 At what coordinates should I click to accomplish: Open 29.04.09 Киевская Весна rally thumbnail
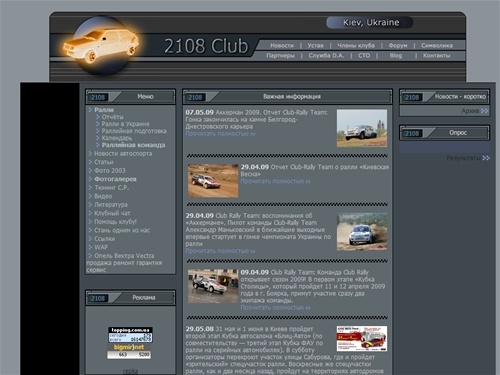[213, 181]
